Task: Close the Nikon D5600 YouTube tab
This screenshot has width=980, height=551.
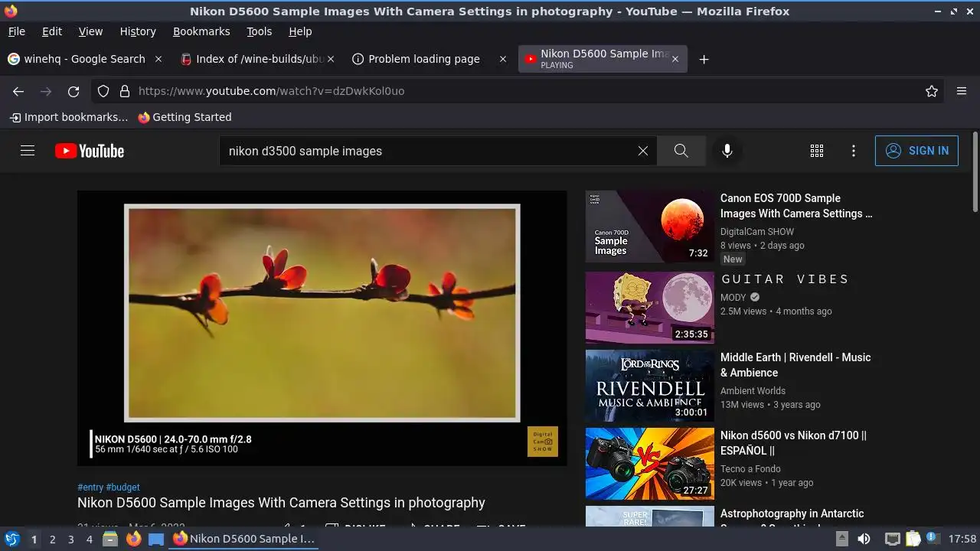Action: 675,59
